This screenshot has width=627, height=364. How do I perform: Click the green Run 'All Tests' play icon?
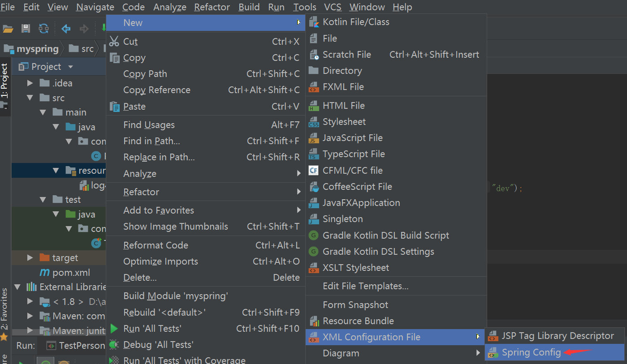click(114, 329)
